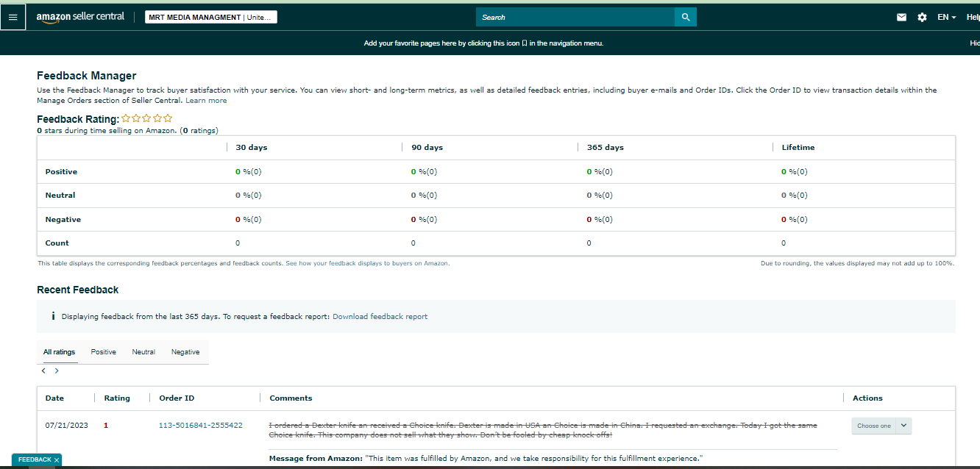980x469 pixels.
Task: Click the Positive row label
Action: [61, 172]
